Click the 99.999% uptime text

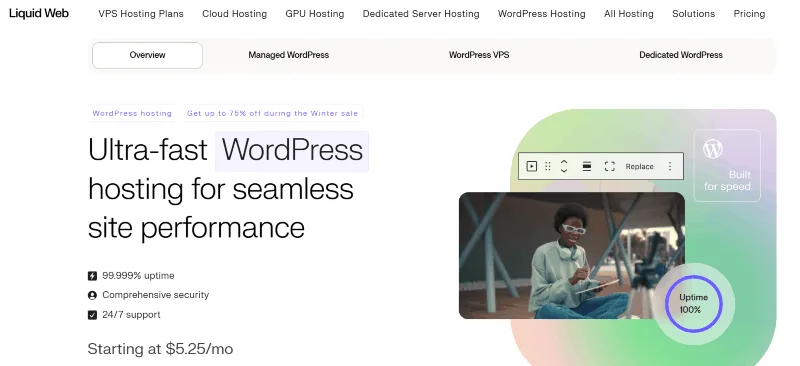138,276
